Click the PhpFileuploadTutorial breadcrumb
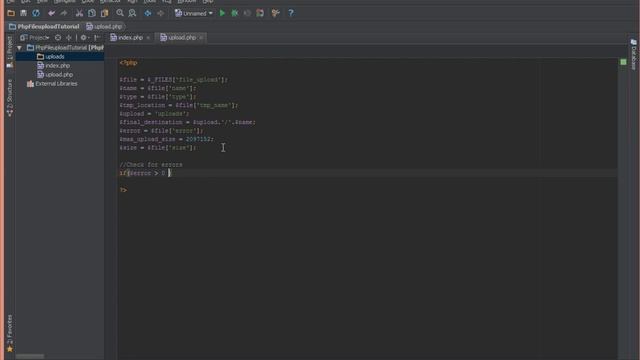 (44, 27)
